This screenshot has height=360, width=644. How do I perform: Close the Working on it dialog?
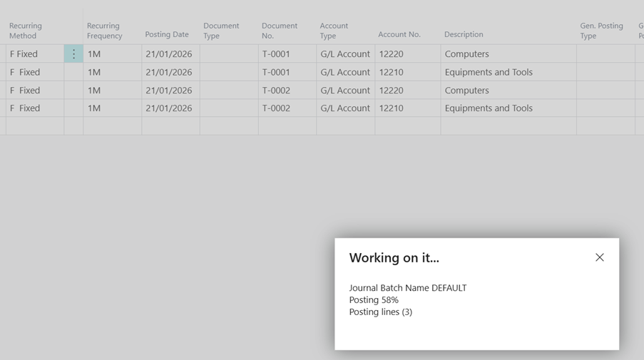click(x=599, y=257)
